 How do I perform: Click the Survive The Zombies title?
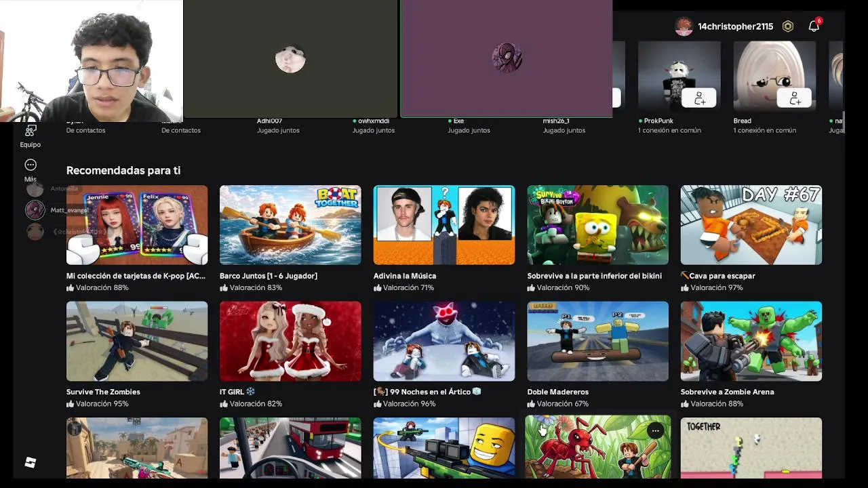pos(103,392)
